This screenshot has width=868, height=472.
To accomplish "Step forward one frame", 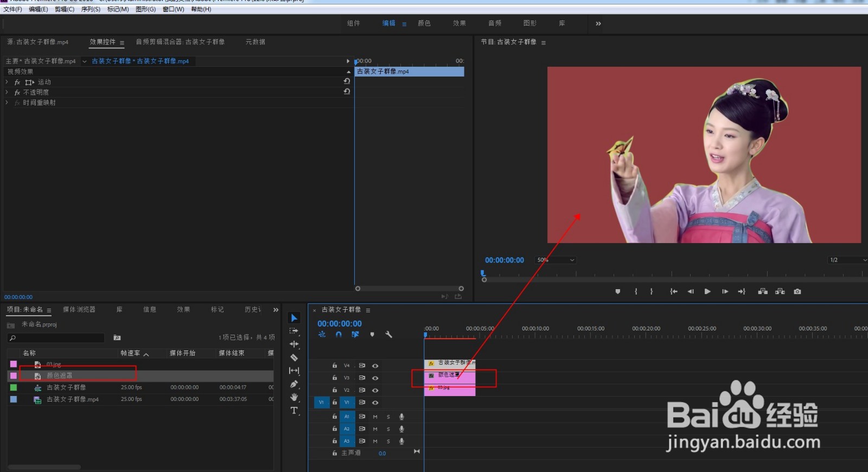I will point(725,292).
